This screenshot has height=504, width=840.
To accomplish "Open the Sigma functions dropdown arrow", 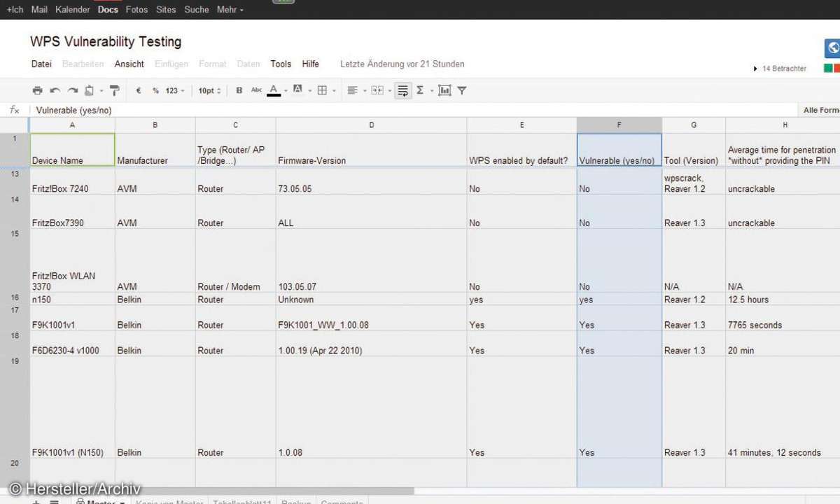I will (x=431, y=91).
